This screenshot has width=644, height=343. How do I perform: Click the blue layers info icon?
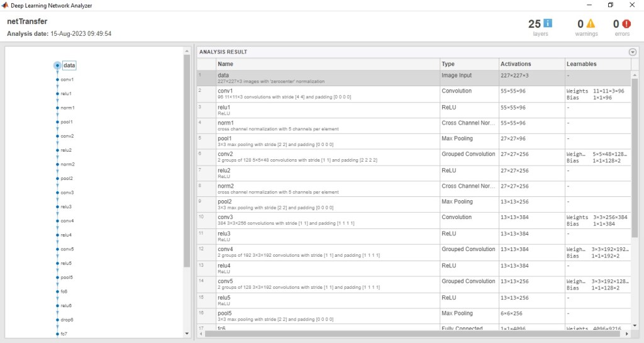point(548,24)
